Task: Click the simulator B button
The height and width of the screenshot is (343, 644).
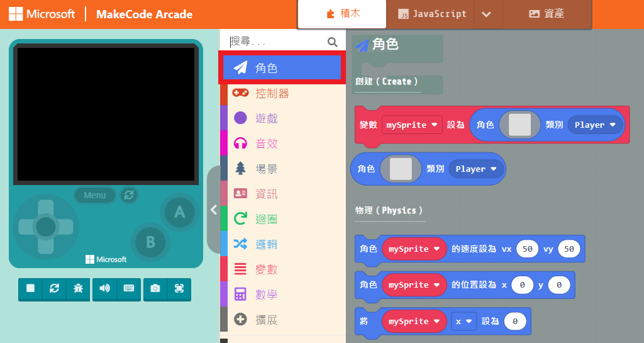Action: 150,242
